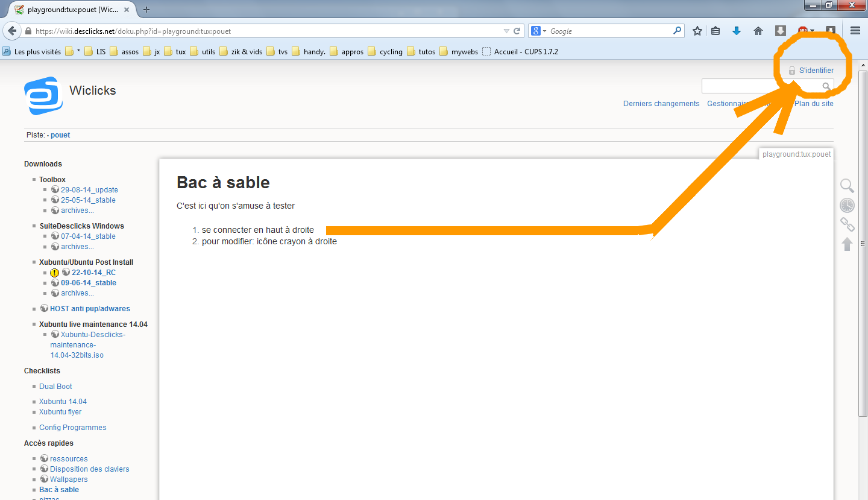Bookmark this page with the star icon

coord(697,31)
